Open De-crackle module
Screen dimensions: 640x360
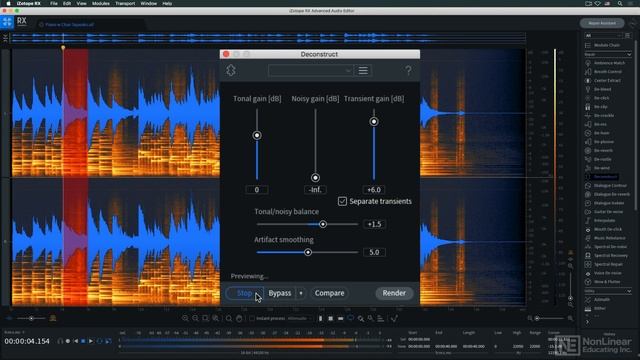point(600,116)
